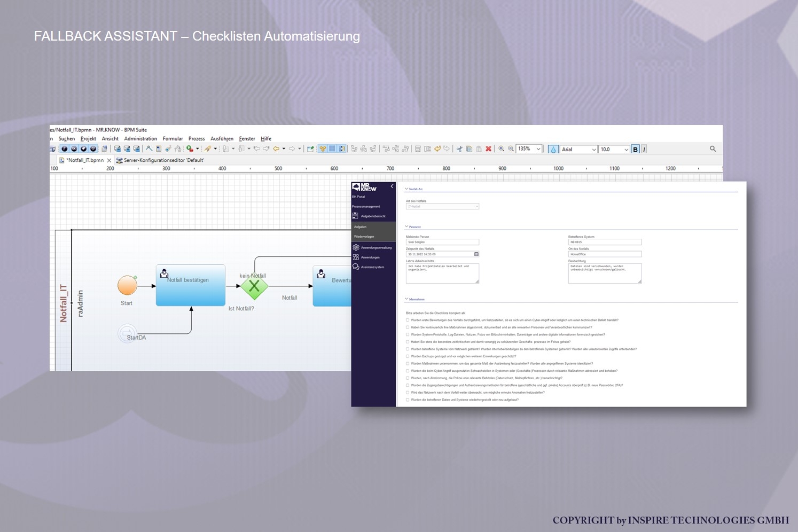Click the 'Ort des Notfalls' input field

tap(605, 254)
